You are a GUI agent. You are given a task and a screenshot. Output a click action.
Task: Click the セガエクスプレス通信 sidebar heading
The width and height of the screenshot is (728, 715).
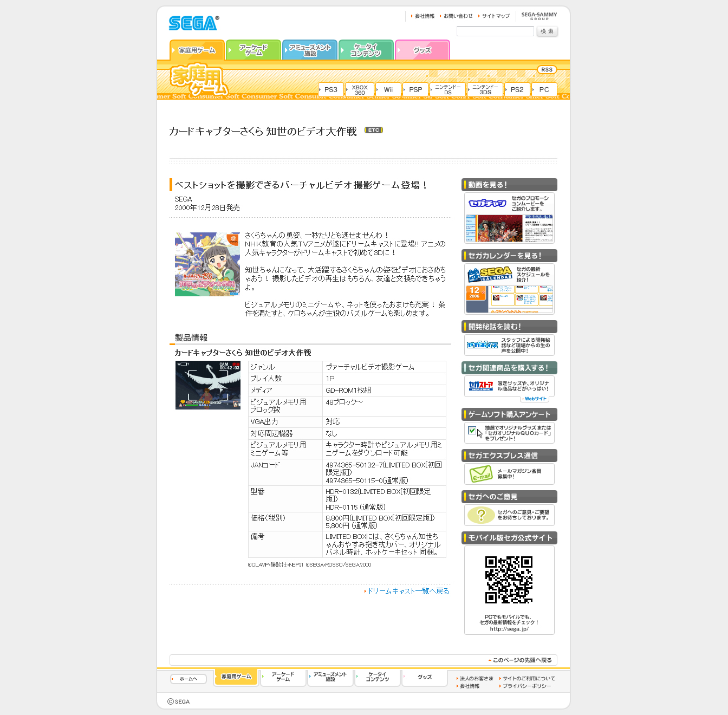509,456
